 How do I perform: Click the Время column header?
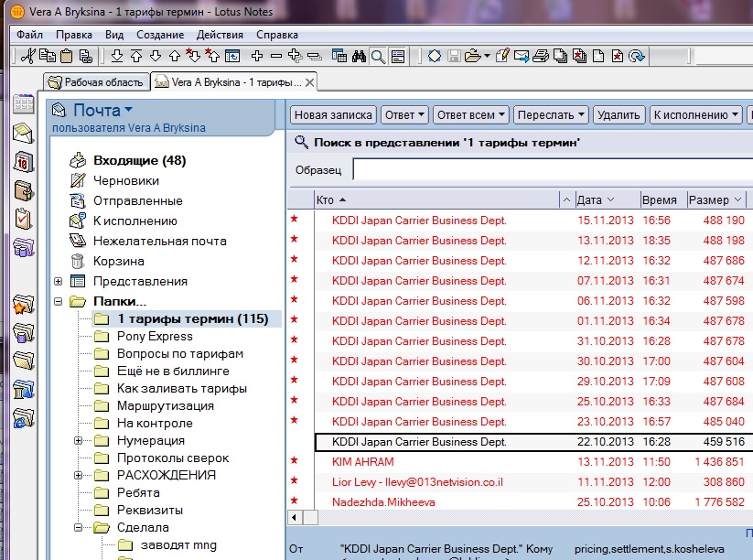(663, 199)
